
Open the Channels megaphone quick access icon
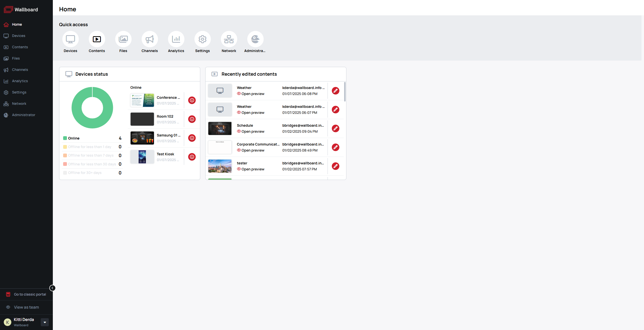click(x=149, y=39)
